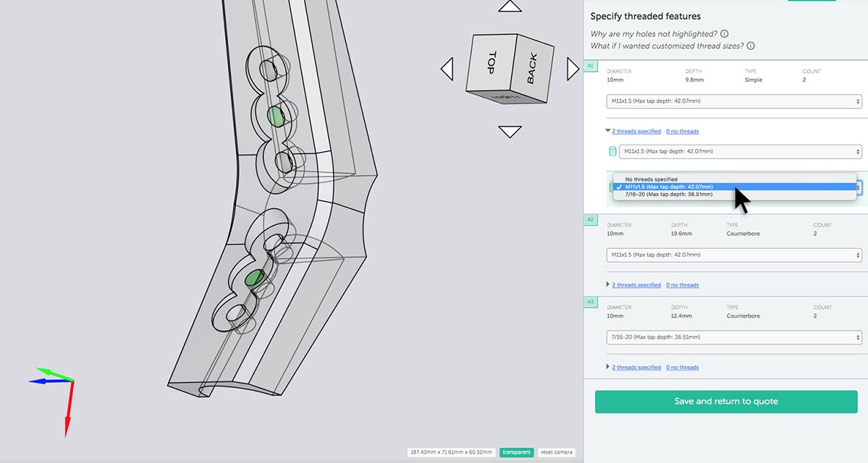Click the A3 depth value 12.4mm
868x463 pixels.
pos(681,316)
